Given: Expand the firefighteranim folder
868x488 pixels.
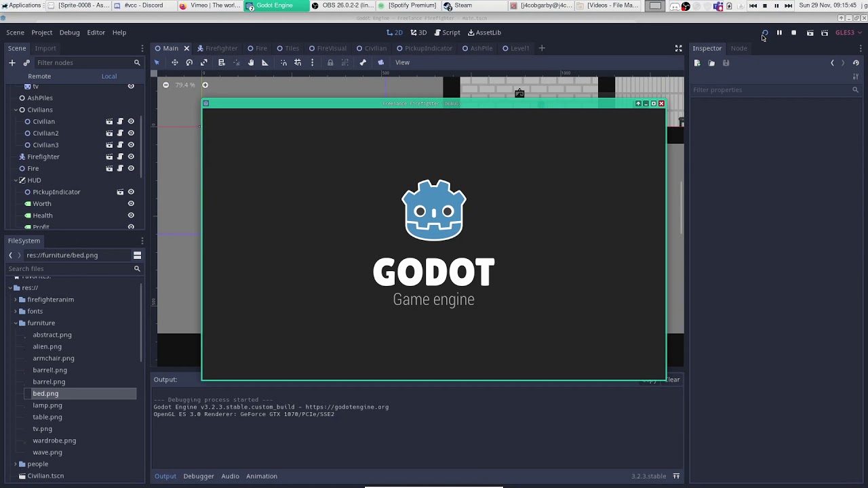Looking at the screenshot, I should (x=15, y=300).
